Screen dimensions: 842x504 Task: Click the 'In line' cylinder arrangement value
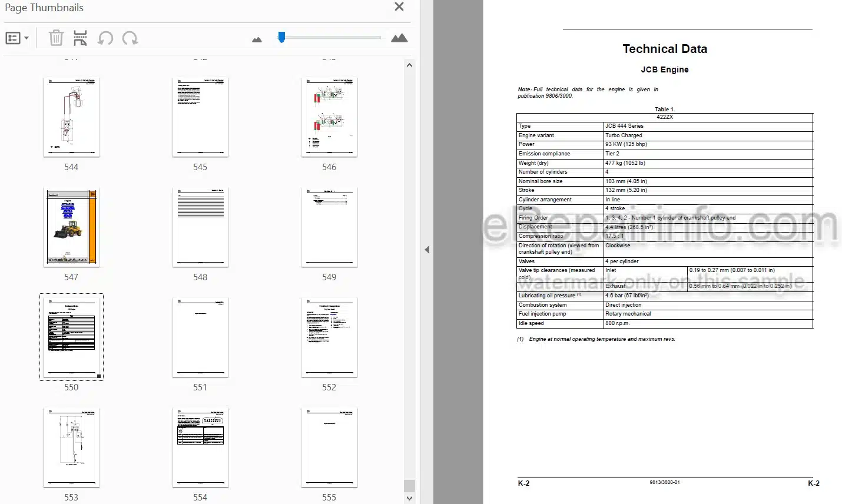coord(612,200)
